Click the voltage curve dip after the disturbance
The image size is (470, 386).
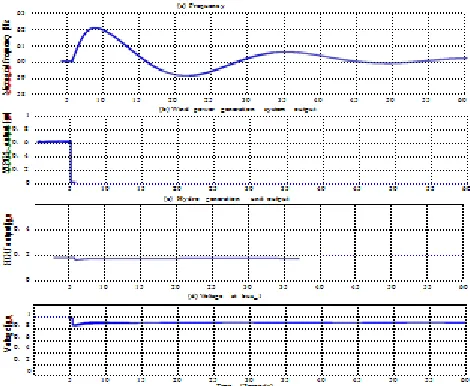pos(75,324)
